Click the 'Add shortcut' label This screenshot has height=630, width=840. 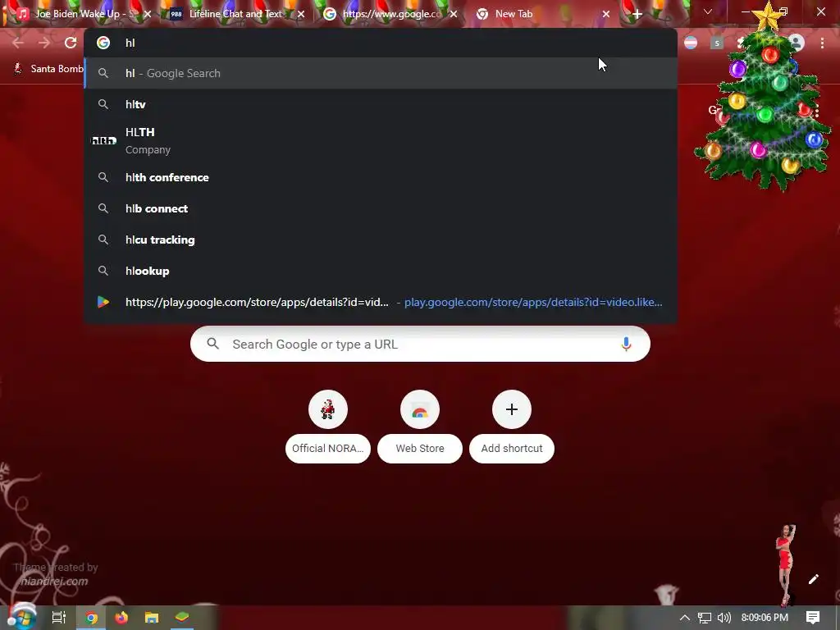point(512,449)
